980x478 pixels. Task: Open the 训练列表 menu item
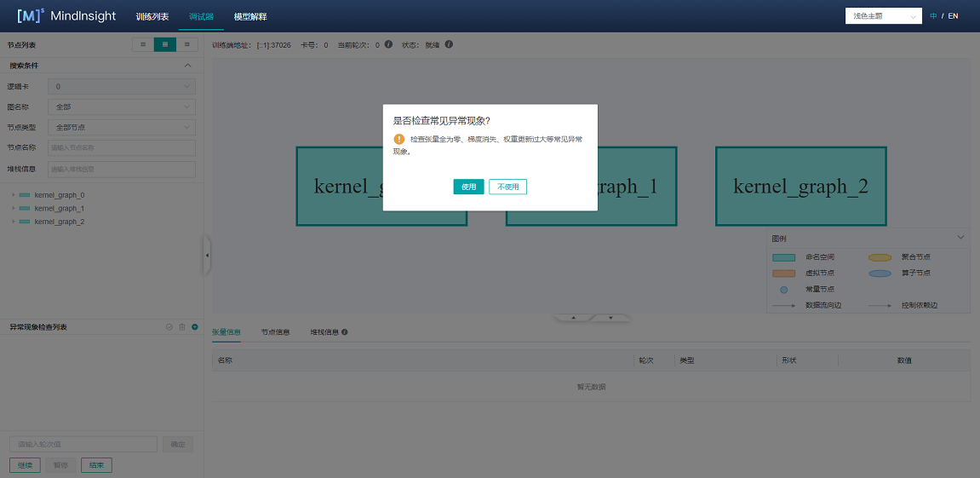tap(152, 16)
